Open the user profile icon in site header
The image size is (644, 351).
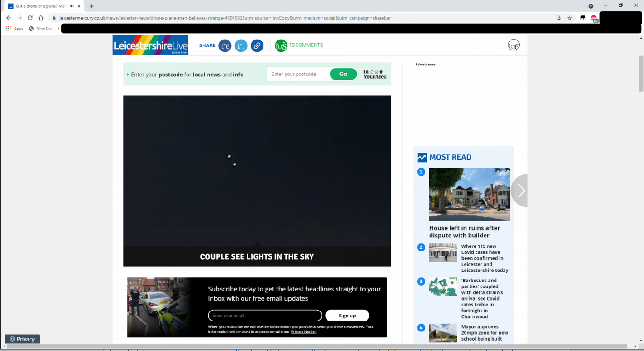[513, 45]
